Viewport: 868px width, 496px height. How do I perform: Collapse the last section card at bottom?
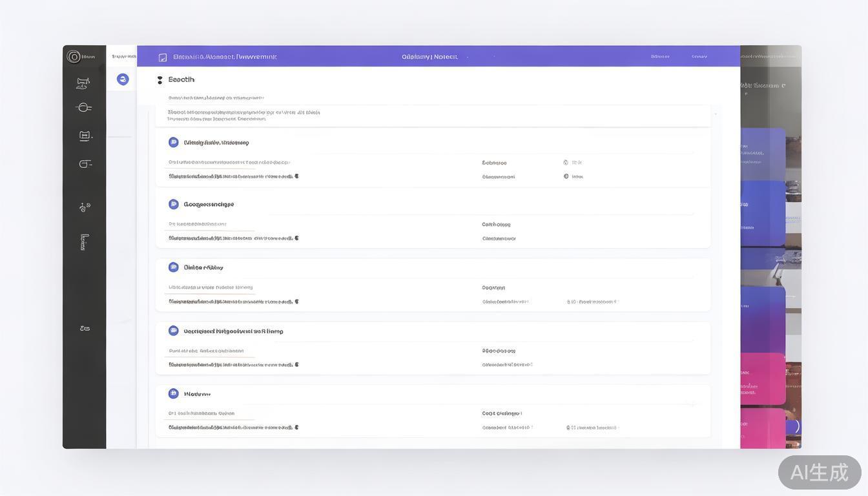(x=173, y=393)
